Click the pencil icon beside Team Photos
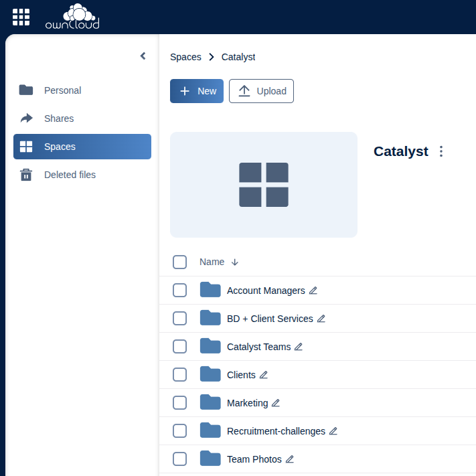The width and height of the screenshot is (476, 476). pos(290,459)
